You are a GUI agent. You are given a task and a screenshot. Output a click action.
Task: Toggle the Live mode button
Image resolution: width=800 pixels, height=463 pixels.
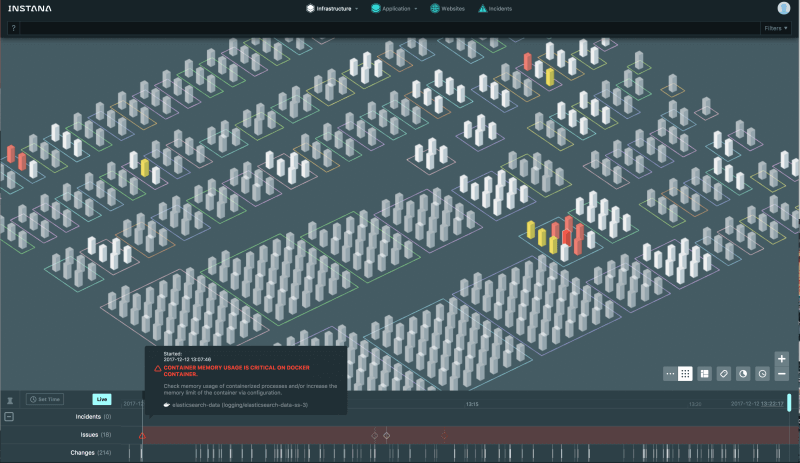[102, 399]
